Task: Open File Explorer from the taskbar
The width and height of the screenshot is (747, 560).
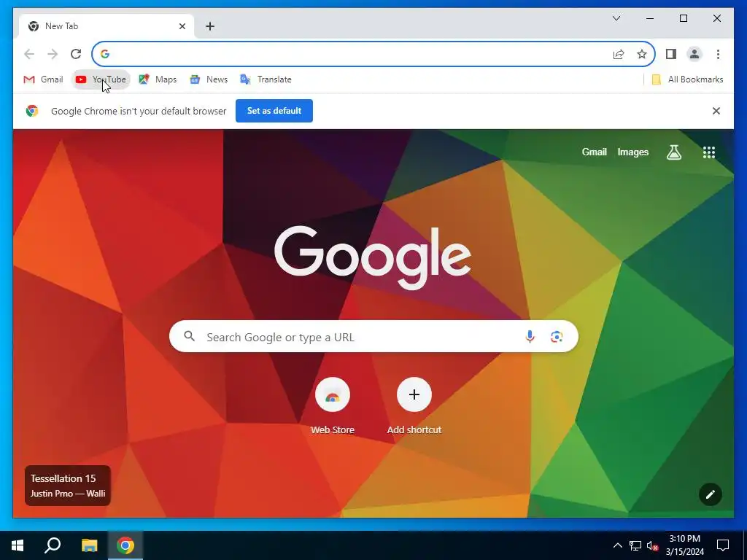Action: pos(89,545)
